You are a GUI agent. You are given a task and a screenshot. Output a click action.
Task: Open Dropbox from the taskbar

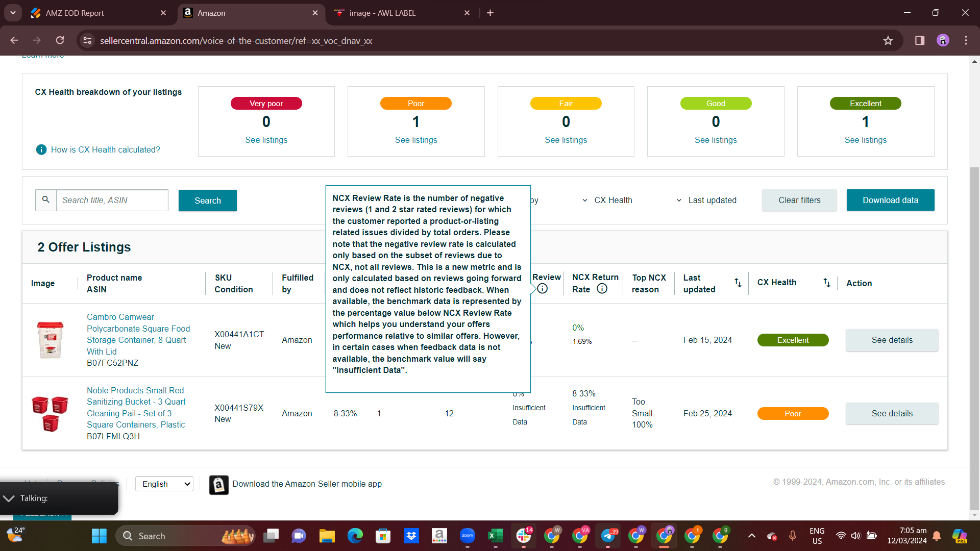pyautogui.click(x=411, y=536)
